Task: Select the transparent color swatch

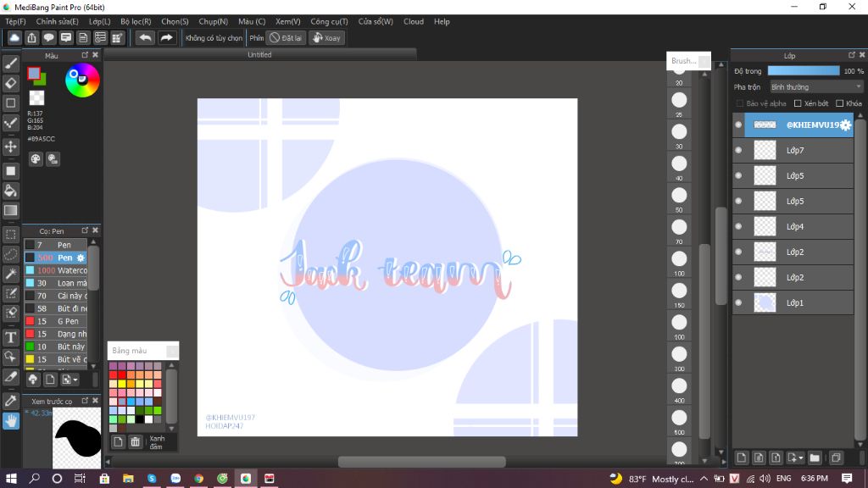Action: [36, 98]
